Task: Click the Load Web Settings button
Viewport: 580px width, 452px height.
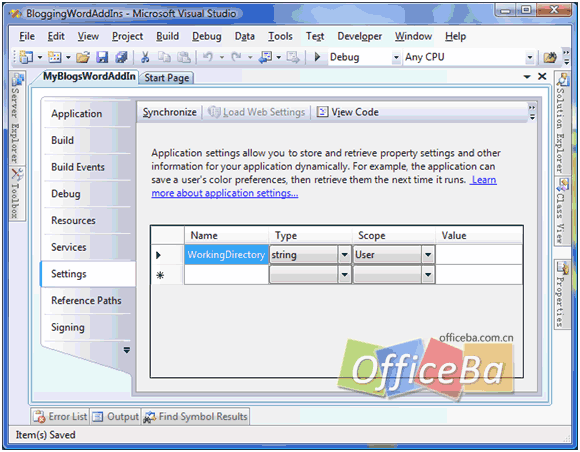Action: click(256, 112)
